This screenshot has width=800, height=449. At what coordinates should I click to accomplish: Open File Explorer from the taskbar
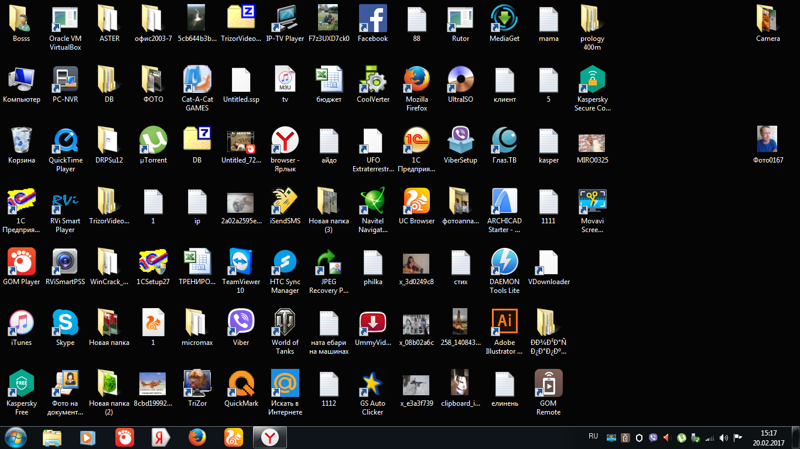click(x=52, y=438)
